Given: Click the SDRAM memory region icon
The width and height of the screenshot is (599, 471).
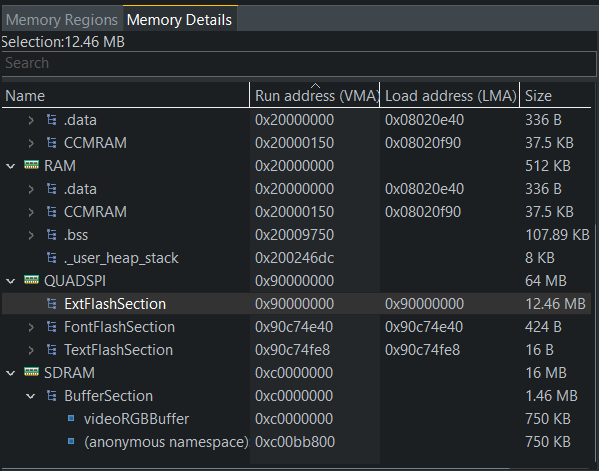Looking at the screenshot, I should click(x=31, y=372).
